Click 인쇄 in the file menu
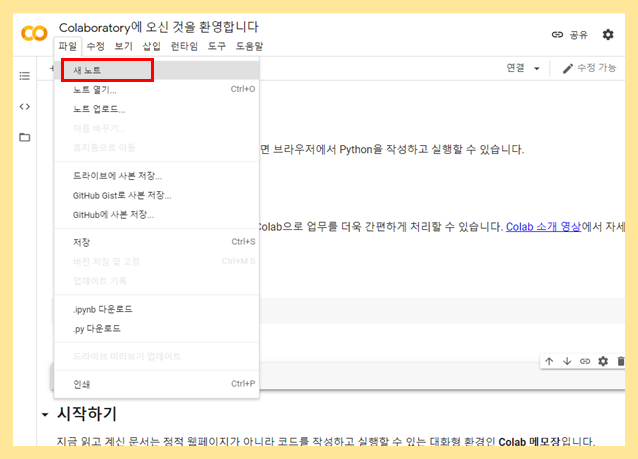This screenshot has width=638, height=459. (157, 384)
